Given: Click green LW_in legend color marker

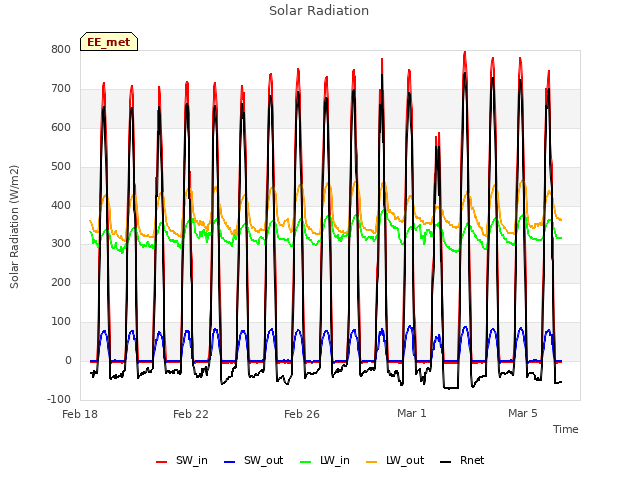Looking at the screenshot, I should pos(306,462).
